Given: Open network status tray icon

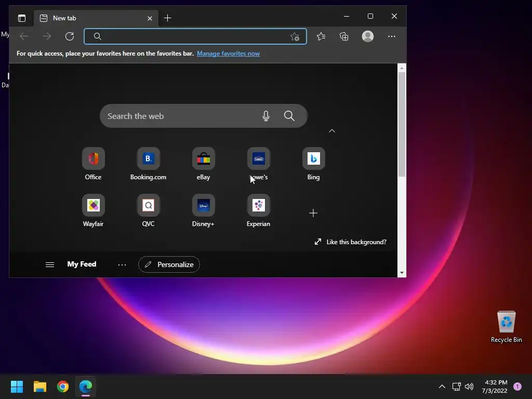Looking at the screenshot, I should tap(456, 387).
